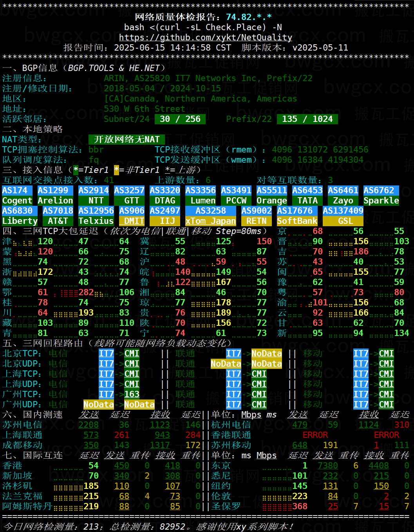414x532 pixels.
Task: Click the '开放网络无NAT' NAT type label
Action: 127,140
